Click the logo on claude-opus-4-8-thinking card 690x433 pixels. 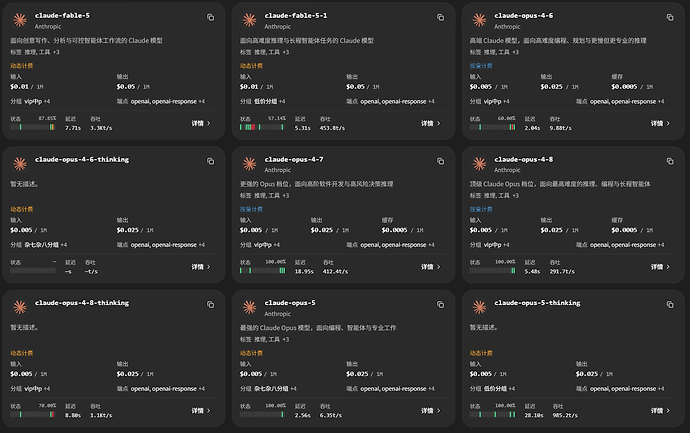pyautogui.click(x=20, y=307)
